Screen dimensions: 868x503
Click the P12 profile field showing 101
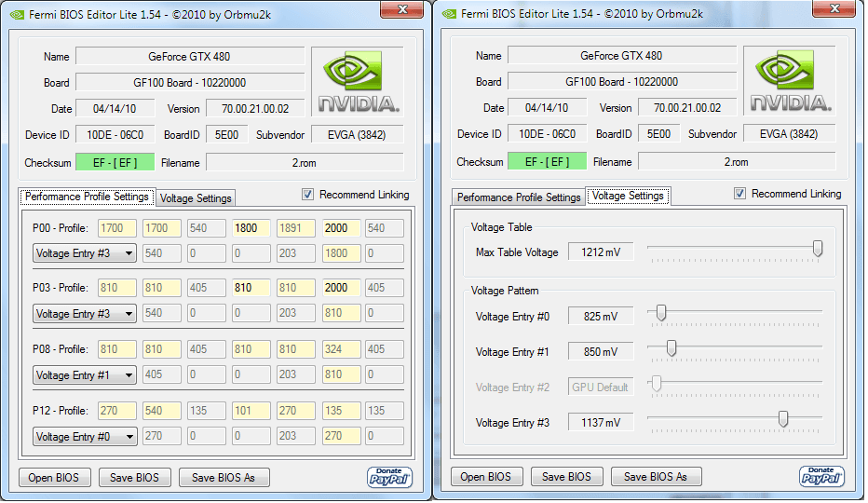(251, 411)
